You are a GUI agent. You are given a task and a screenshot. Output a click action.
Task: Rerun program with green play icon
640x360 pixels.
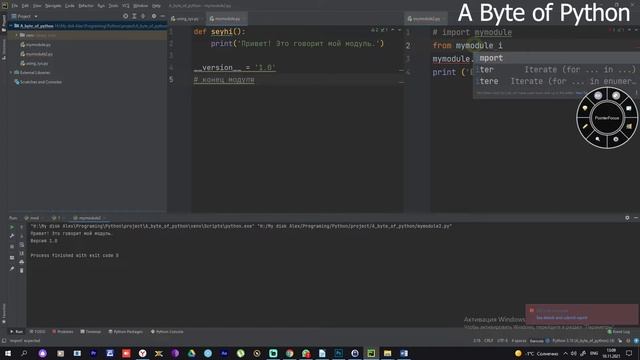click(x=12, y=227)
